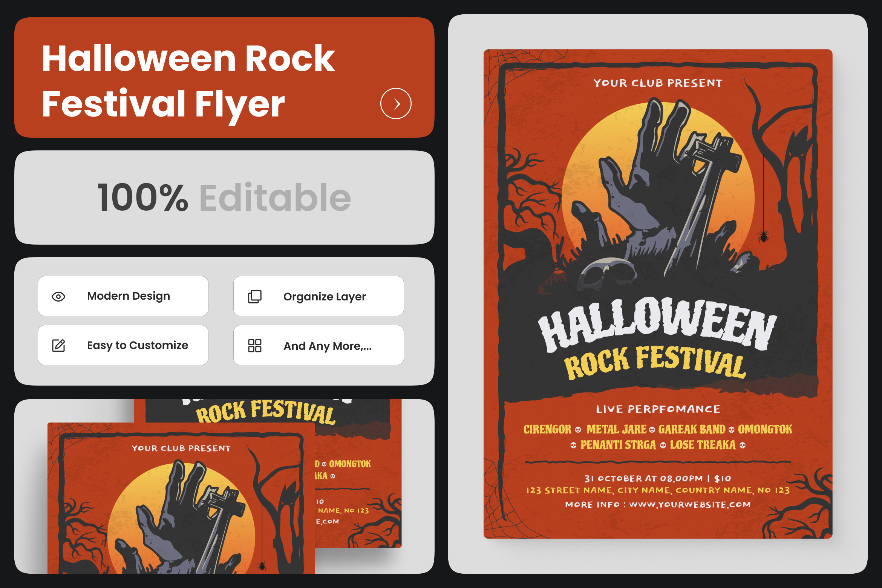This screenshot has width=882, height=588.
Task: Click the eye icon beside Modern Design
Action: tap(58, 297)
